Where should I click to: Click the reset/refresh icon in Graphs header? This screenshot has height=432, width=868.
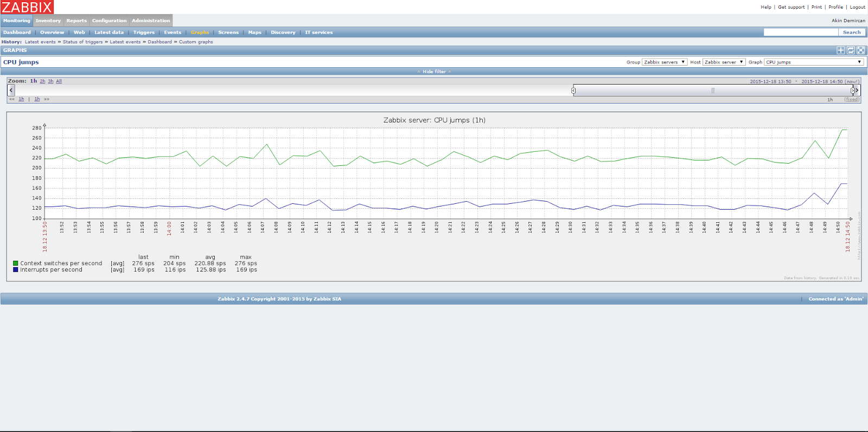pos(851,50)
